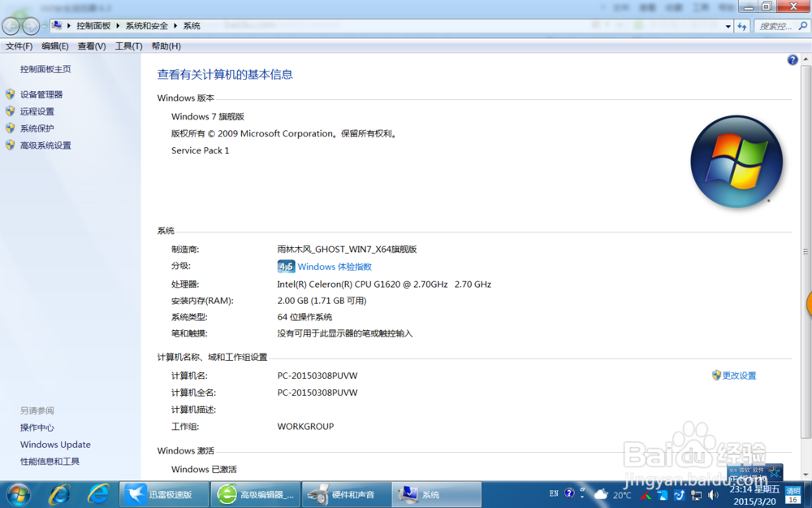Click 2.00 GB (1.71 GB 可用) text
Screen dimensions: 812x508
point(322,301)
